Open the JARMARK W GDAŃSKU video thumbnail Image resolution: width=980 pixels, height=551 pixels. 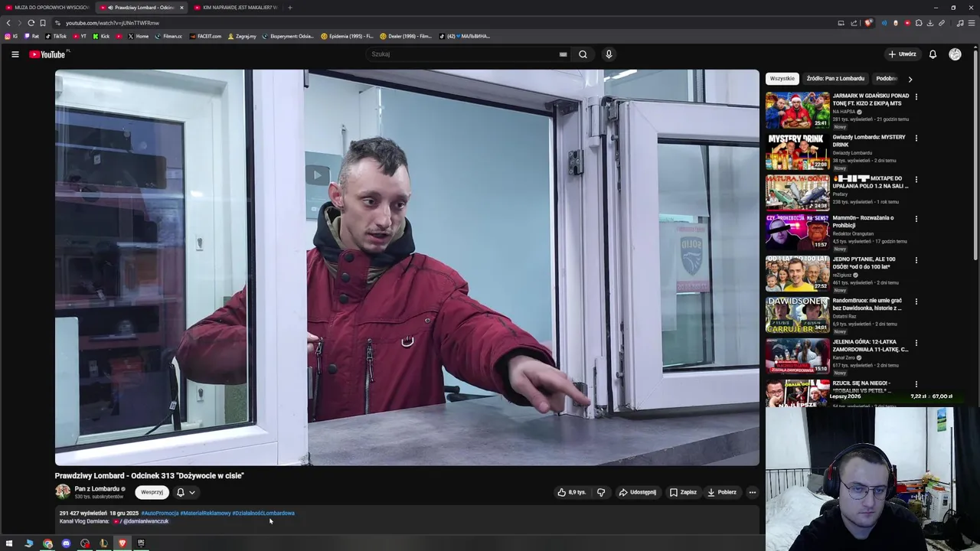(798, 110)
